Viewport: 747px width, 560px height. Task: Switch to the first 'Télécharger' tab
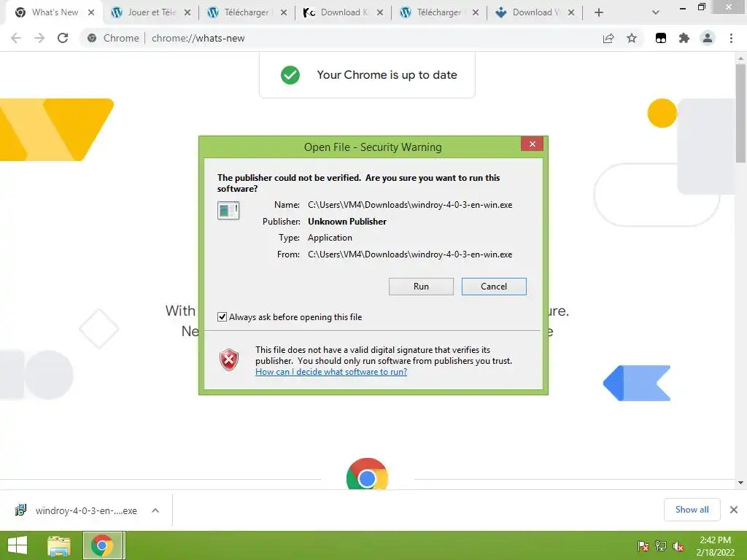point(247,12)
